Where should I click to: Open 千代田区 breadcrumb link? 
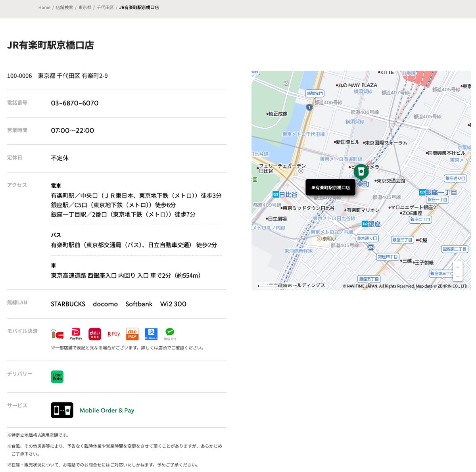105,8
